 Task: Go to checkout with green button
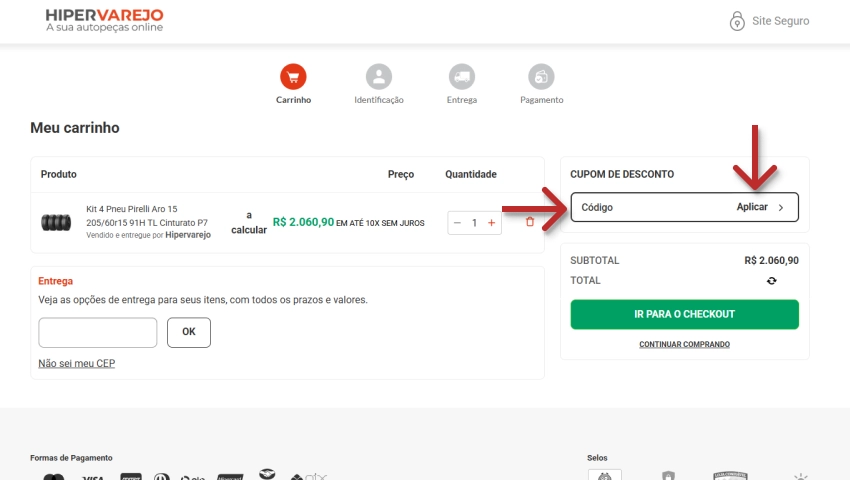point(685,314)
